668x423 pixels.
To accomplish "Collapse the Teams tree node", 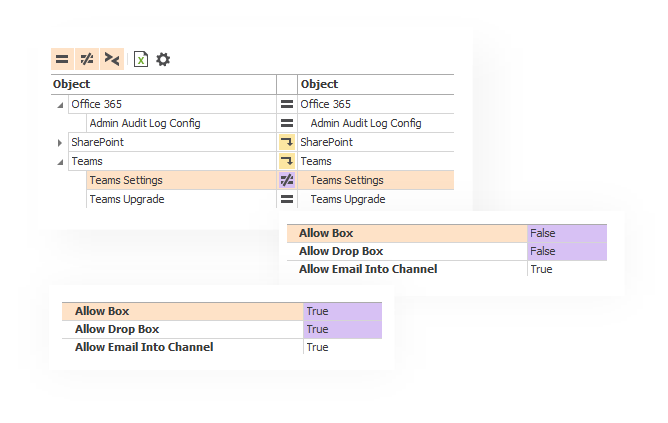I will pos(60,161).
